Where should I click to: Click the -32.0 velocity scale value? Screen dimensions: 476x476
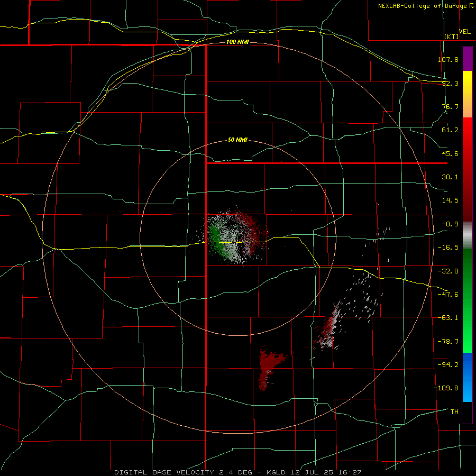(x=448, y=271)
